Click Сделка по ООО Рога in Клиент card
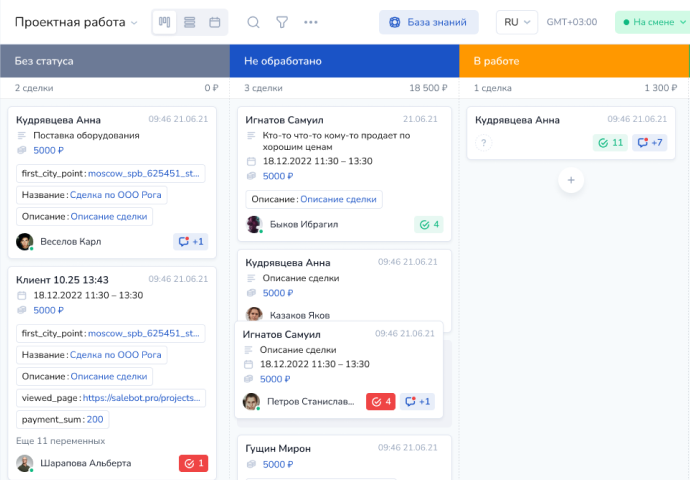Screen dimensions: 690x480 116,355
